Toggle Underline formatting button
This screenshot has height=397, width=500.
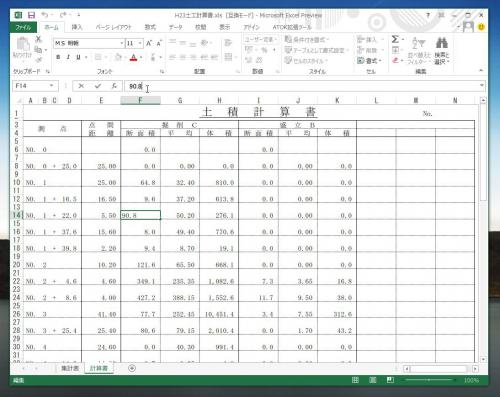click(78, 57)
